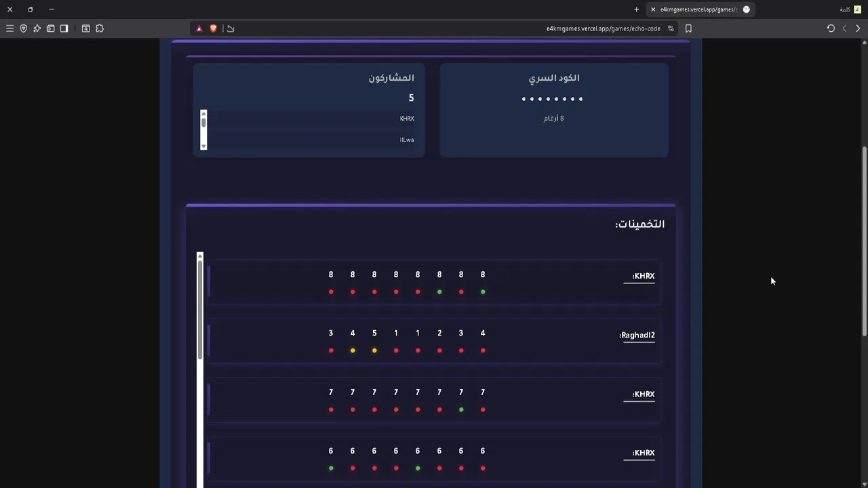Click the down arrow of participants list scrollbar
This screenshot has width=868, height=488.
pyautogui.click(x=203, y=146)
